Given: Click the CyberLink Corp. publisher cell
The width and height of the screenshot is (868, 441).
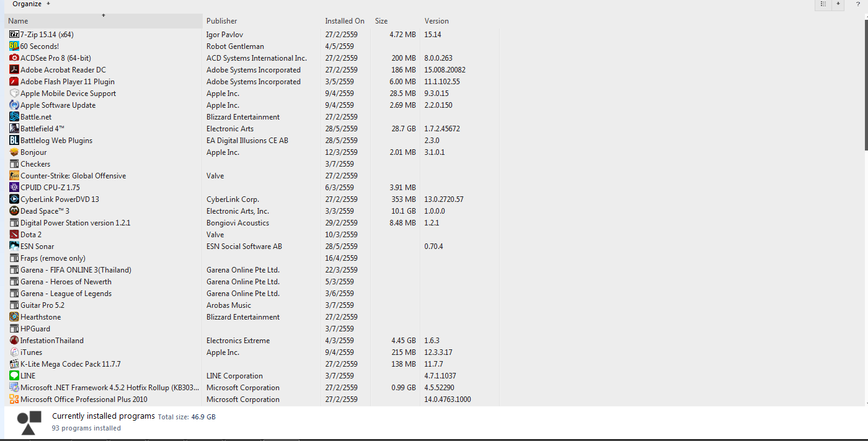Looking at the screenshot, I should coord(232,199).
